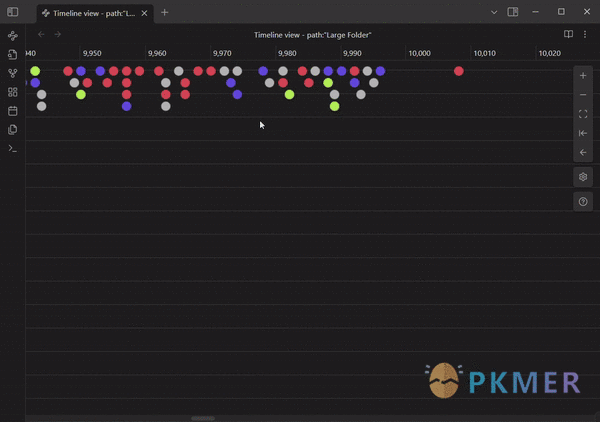Open the timeline help button

point(583,202)
